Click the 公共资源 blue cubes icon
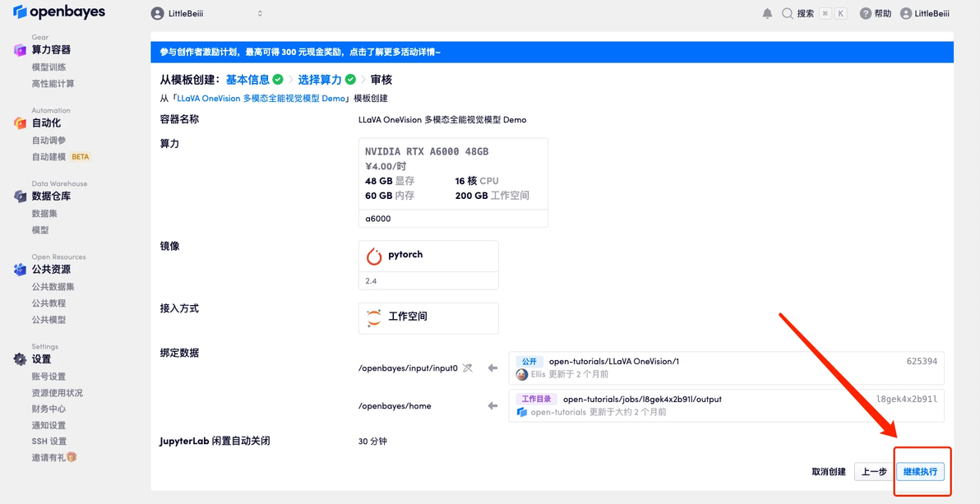980x504 pixels. [x=20, y=270]
